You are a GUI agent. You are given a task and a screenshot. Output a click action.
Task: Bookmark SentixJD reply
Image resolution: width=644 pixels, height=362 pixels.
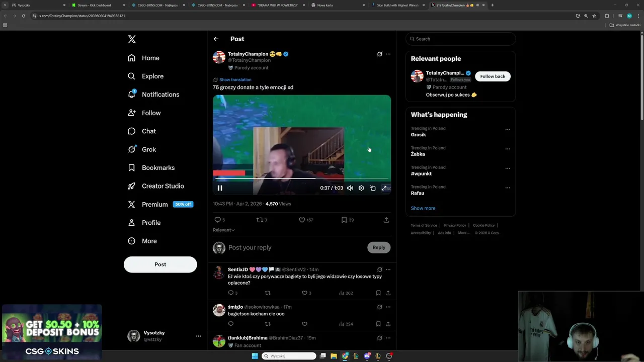[x=378, y=293]
